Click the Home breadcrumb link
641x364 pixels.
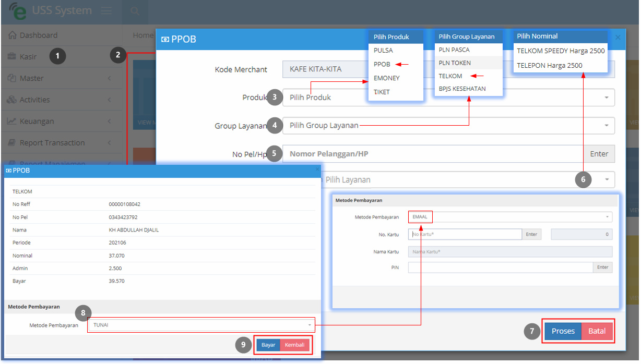pos(143,35)
